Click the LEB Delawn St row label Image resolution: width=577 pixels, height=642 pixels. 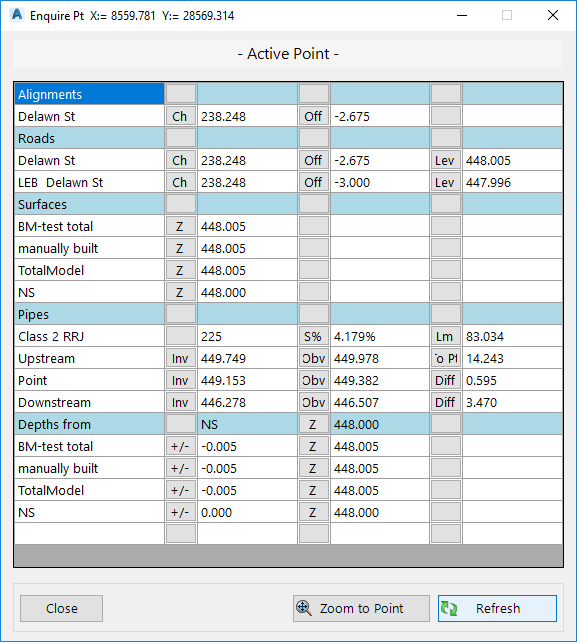coord(61,182)
